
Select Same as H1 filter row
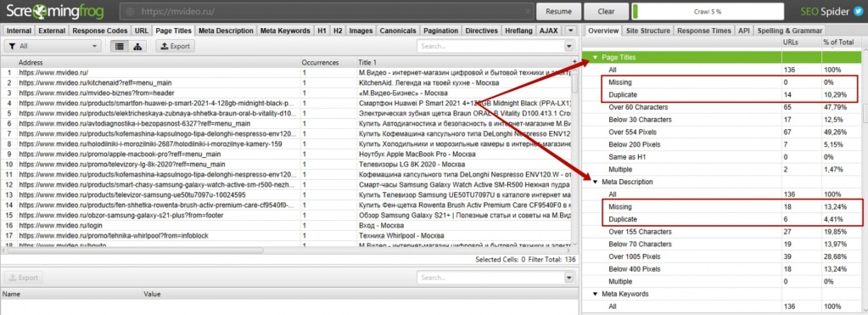pos(722,157)
